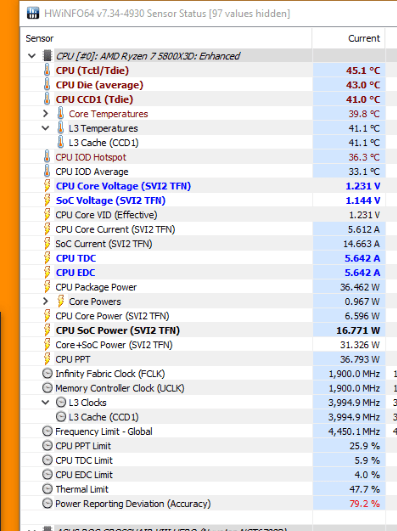Expand the Core Powers node
Screen dimensions: 397x531
coord(45,301)
